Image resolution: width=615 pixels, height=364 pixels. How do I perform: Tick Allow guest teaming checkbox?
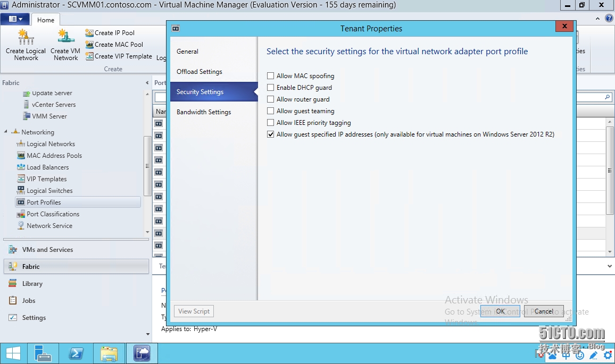(271, 111)
